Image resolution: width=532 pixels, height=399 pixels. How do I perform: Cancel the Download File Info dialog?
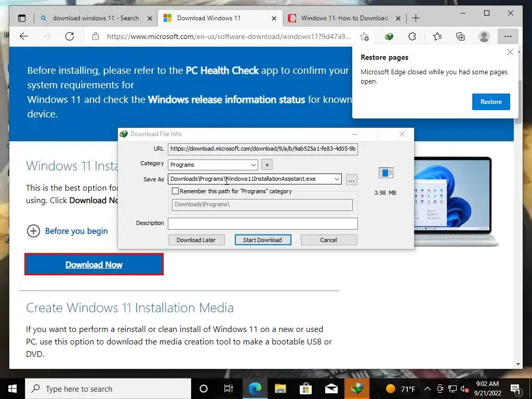328,240
